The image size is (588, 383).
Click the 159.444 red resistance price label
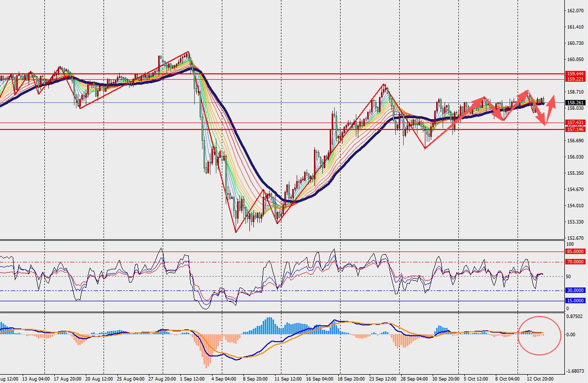point(575,74)
